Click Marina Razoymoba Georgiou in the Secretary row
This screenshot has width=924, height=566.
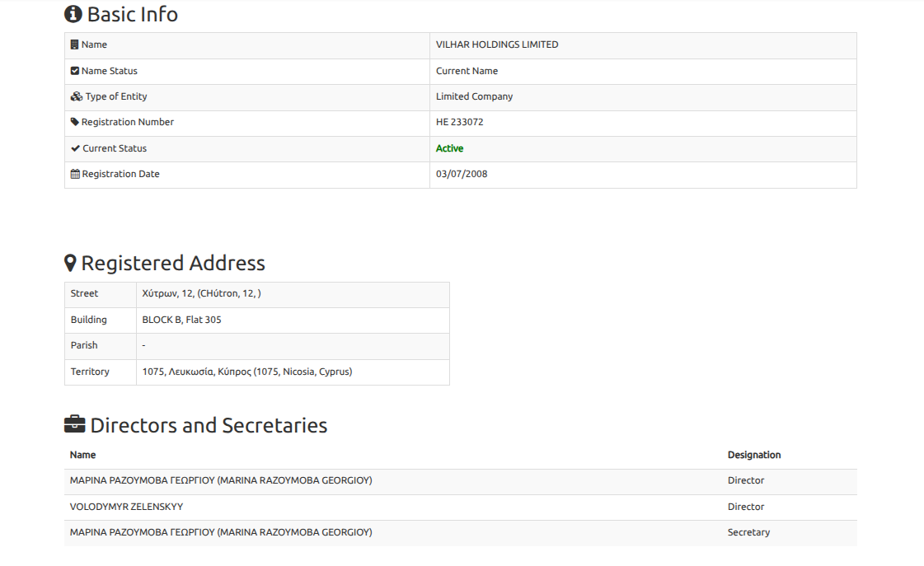221,532
